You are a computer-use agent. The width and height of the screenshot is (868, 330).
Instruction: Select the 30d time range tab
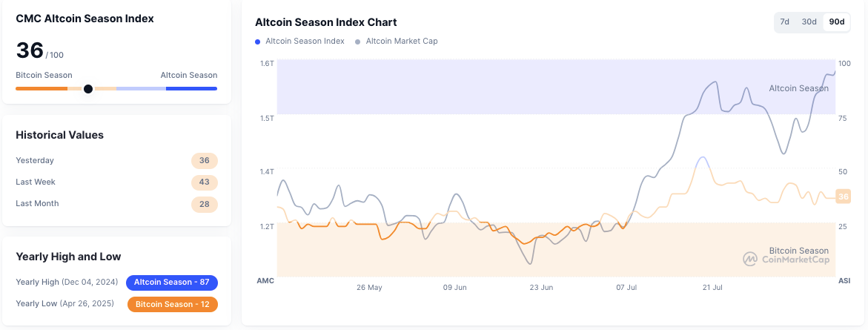click(809, 22)
